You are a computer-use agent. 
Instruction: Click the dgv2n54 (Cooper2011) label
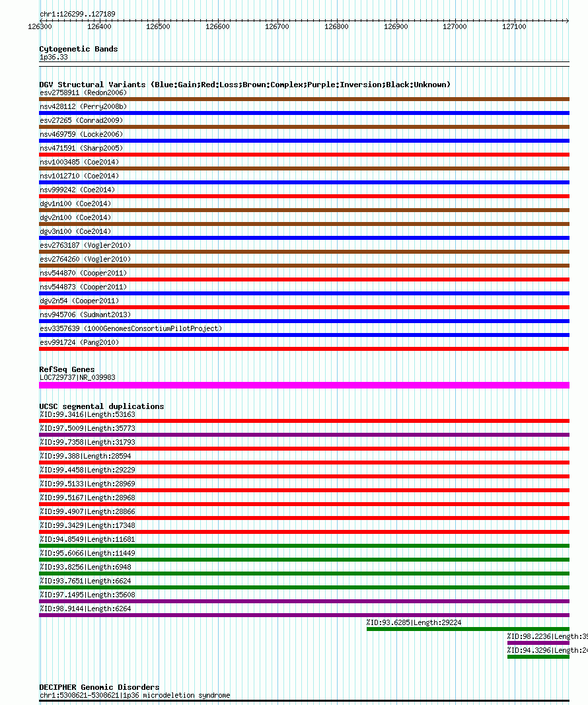tap(79, 301)
